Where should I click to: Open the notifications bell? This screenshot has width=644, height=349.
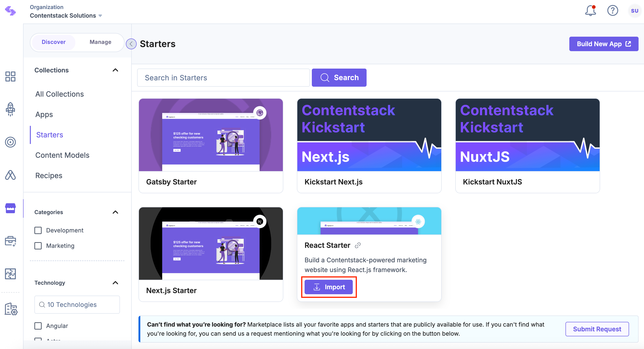pyautogui.click(x=591, y=10)
